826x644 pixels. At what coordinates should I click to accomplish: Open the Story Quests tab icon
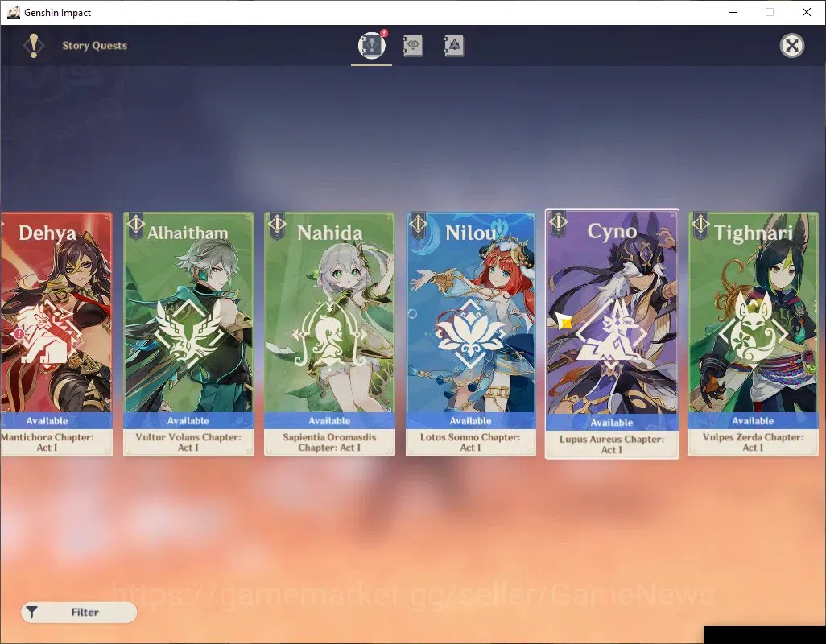point(371,45)
